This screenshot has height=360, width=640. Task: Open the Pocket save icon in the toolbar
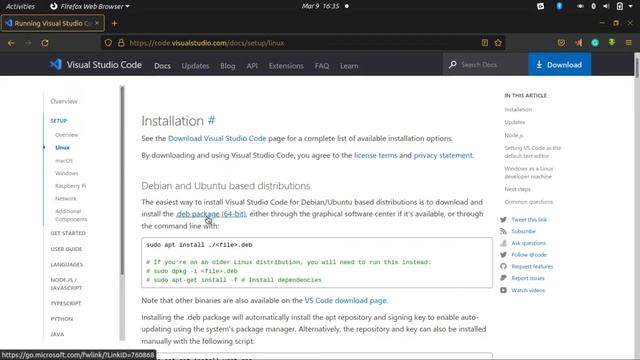tap(561, 43)
